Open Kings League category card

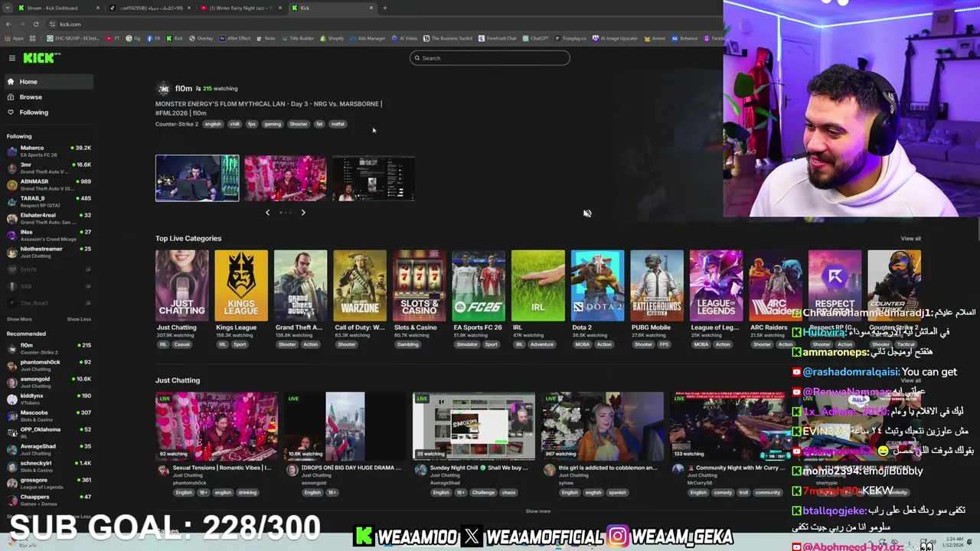241,285
